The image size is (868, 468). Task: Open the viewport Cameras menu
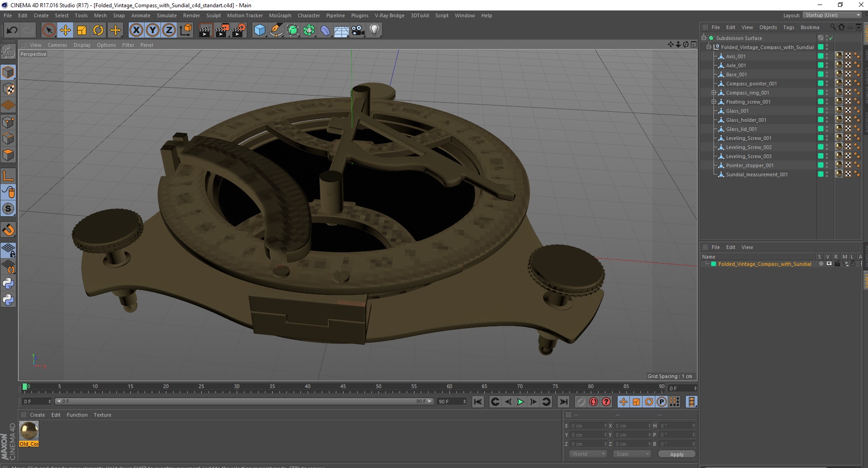click(57, 45)
